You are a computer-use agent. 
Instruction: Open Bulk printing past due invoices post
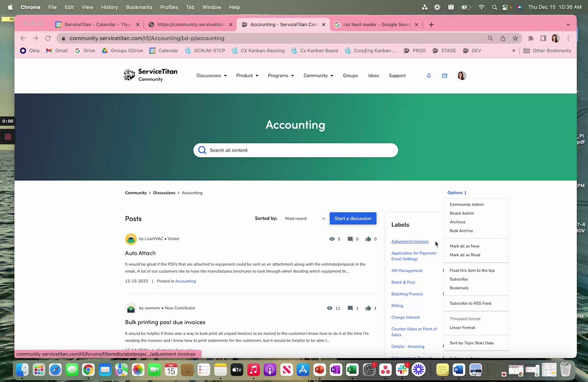[165, 322]
